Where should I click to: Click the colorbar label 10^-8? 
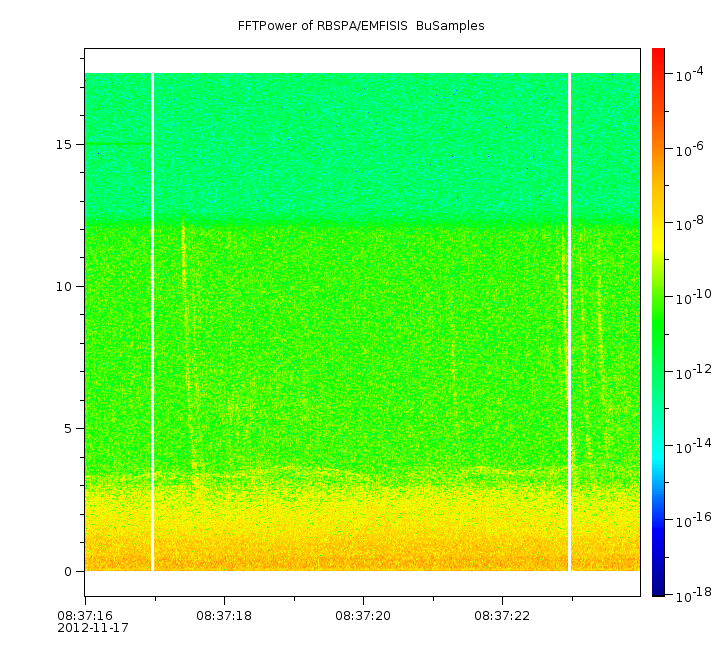click(689, 223)
